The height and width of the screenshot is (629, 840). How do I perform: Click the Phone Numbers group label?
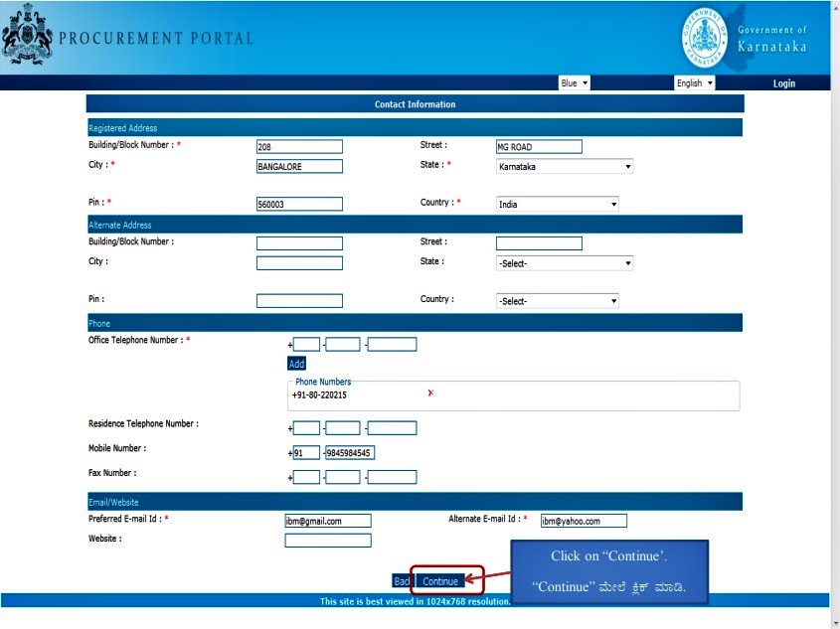(323, 382)
